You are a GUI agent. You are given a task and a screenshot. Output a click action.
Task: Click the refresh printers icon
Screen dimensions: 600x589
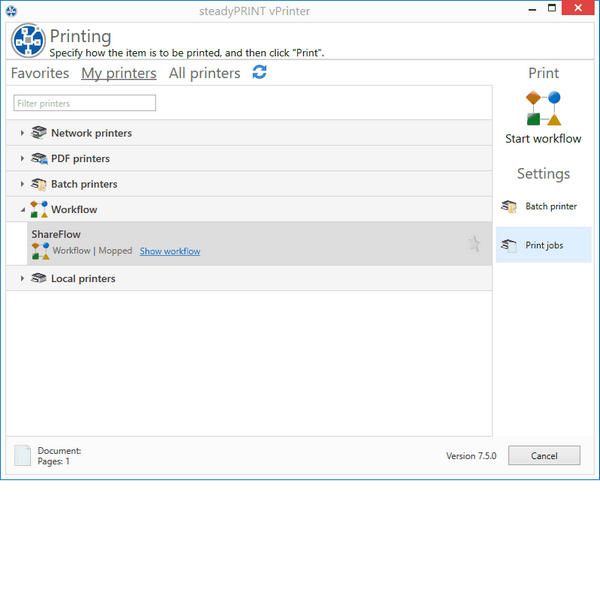(x=259, y=72)
